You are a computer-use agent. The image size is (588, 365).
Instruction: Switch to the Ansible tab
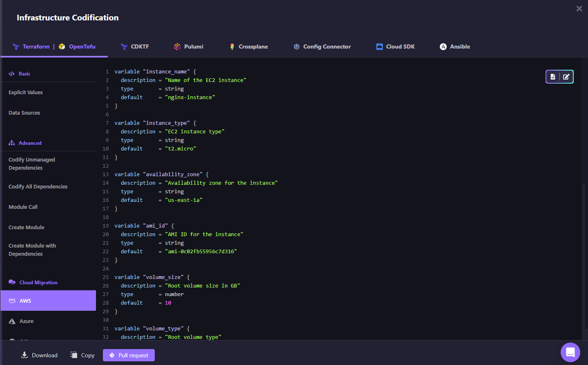click(x=455, y=46)
